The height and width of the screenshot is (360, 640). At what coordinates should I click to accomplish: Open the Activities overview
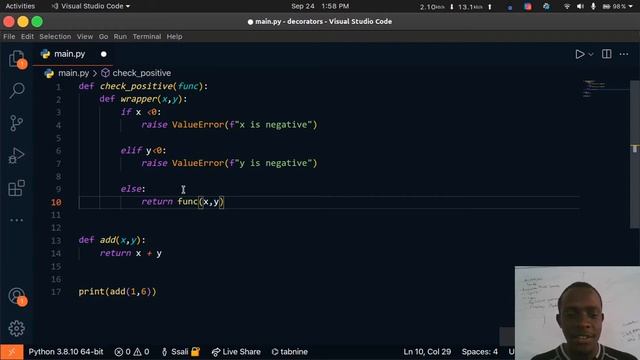click(x=20, y=6)
